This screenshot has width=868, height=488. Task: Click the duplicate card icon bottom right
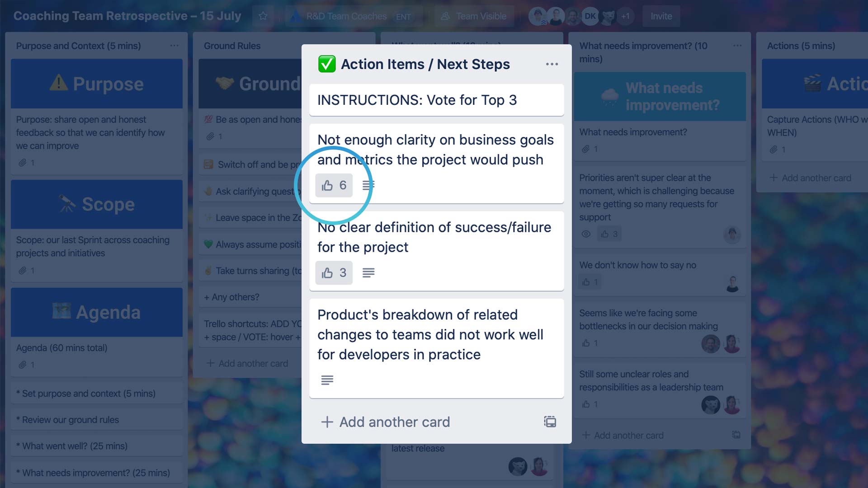click(550, 421)
